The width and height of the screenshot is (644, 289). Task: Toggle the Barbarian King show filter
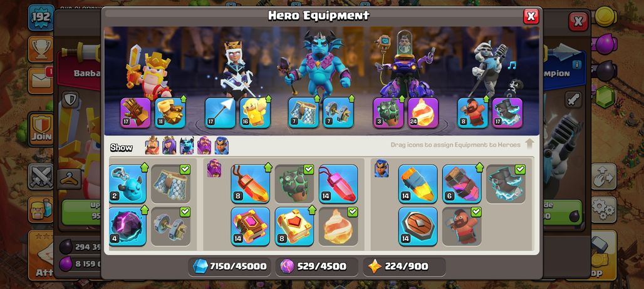(x=152, y=146)
